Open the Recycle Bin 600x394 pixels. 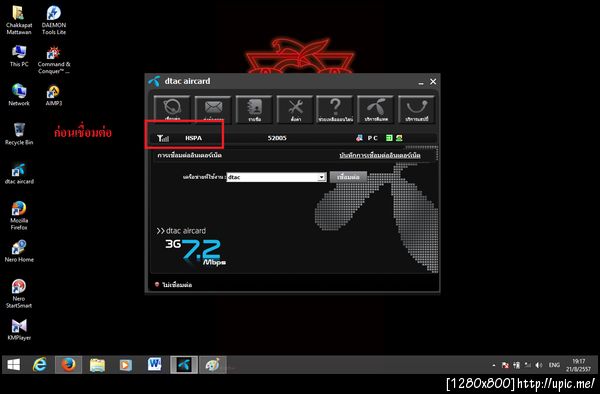pos(19,134)
